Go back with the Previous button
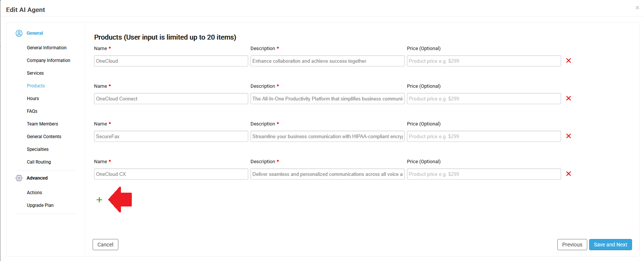The image size is (644, 261). pos(572,245)
